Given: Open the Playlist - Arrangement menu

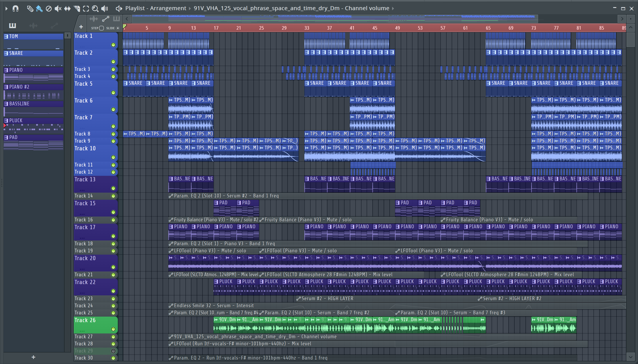Looking at the screenshot, I should point(156,8).
